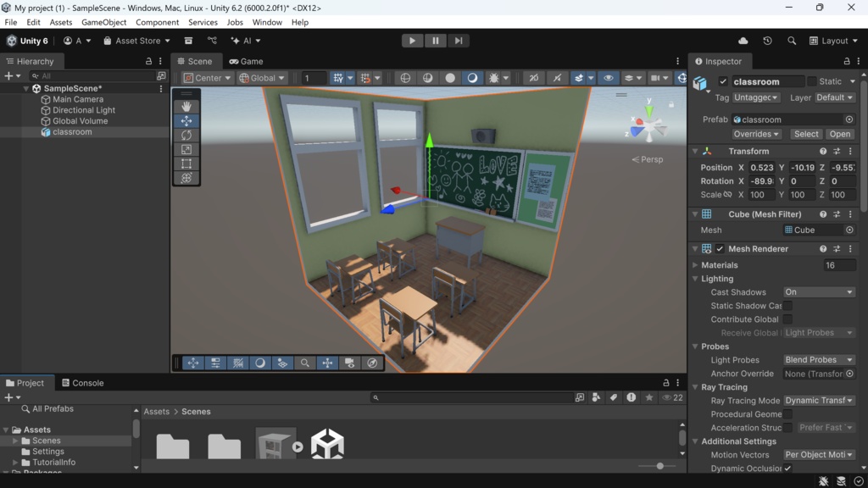Click the magnifier icon in bottom overlay toolbar
The width and height of the screenshot is (868, 488).
pyautogui.click(x=305, y=363)
